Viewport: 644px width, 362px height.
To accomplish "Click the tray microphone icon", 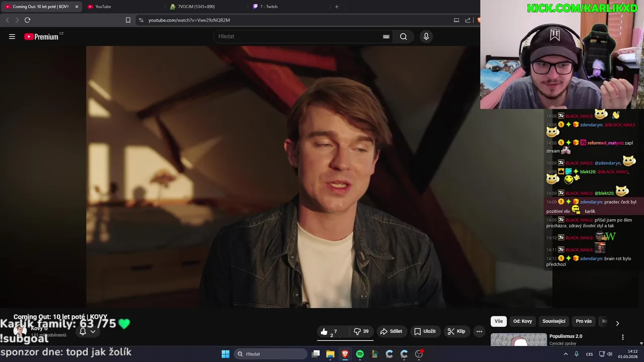I will coord(577,354).
